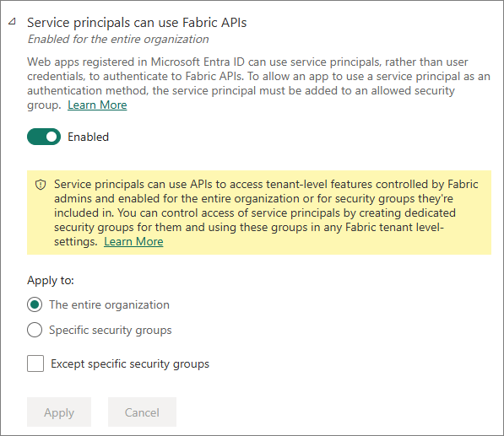This screenshot has width=504, height=436.
Task: Choose 'Specific security groups' radio option
Action: click(35, 330)
